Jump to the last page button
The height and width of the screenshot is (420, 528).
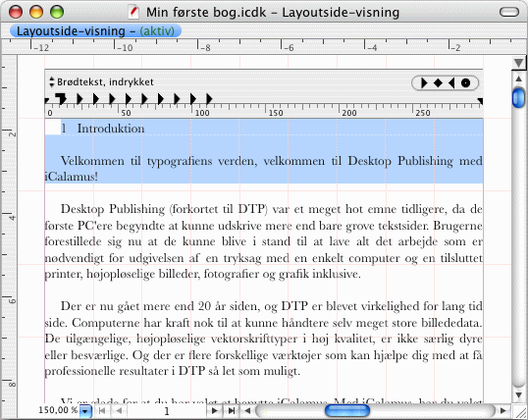click(232, 410)
